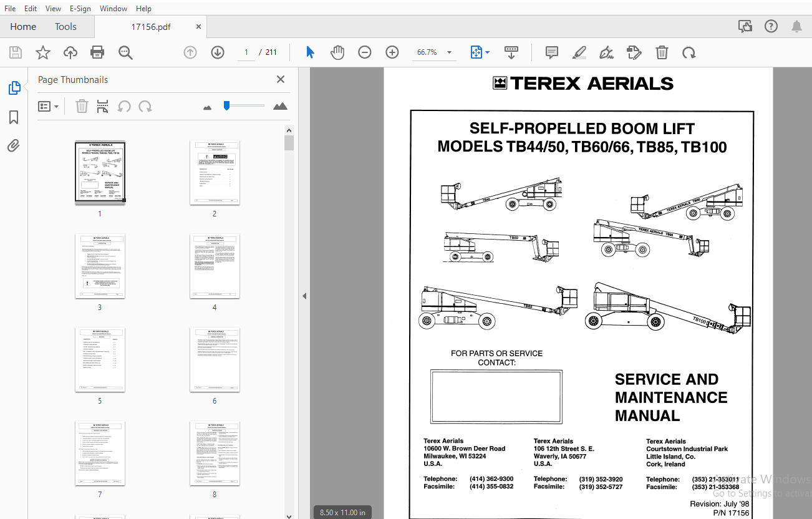Add the document to starred files

point(43,52)
